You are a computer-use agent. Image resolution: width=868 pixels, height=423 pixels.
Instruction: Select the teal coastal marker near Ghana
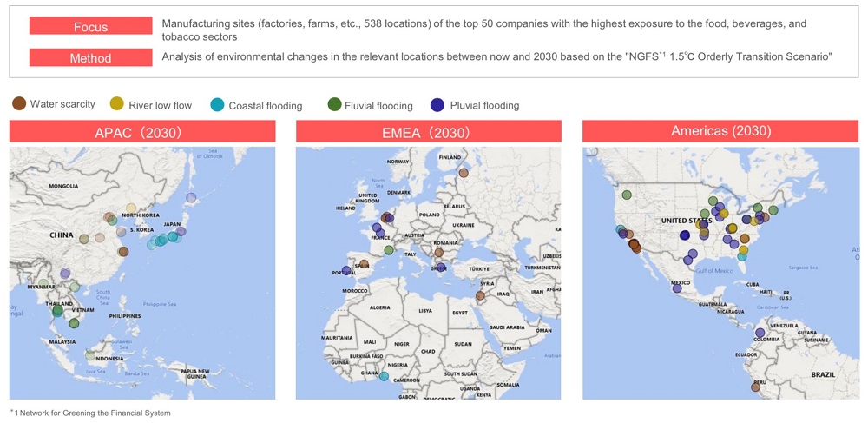point(384,376)
